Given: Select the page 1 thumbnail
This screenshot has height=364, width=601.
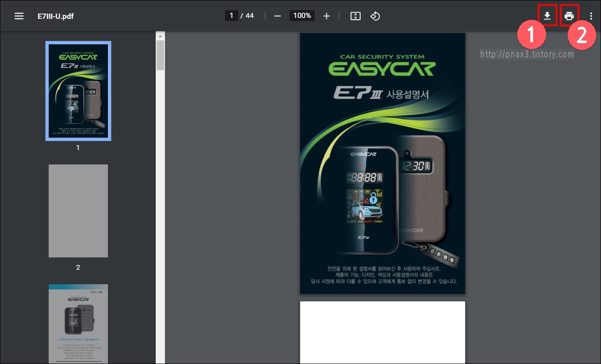Looking at the screenshot, I should pos(78,91).
